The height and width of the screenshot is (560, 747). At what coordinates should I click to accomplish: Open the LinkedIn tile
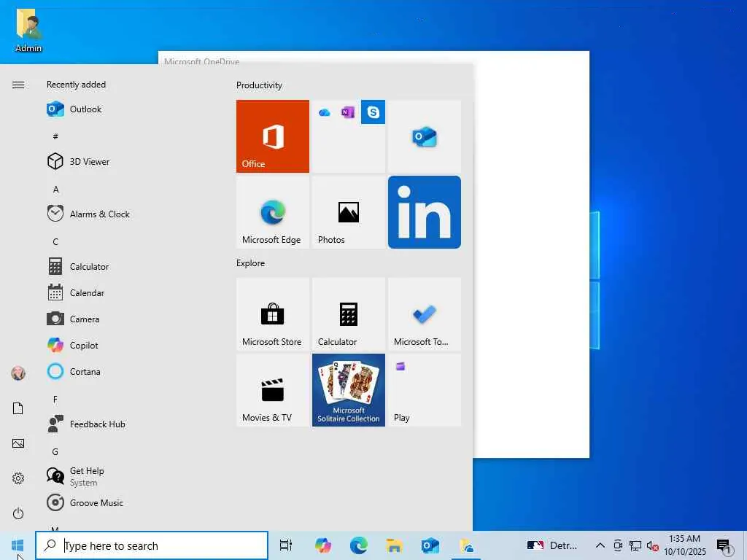click(425, 212)
